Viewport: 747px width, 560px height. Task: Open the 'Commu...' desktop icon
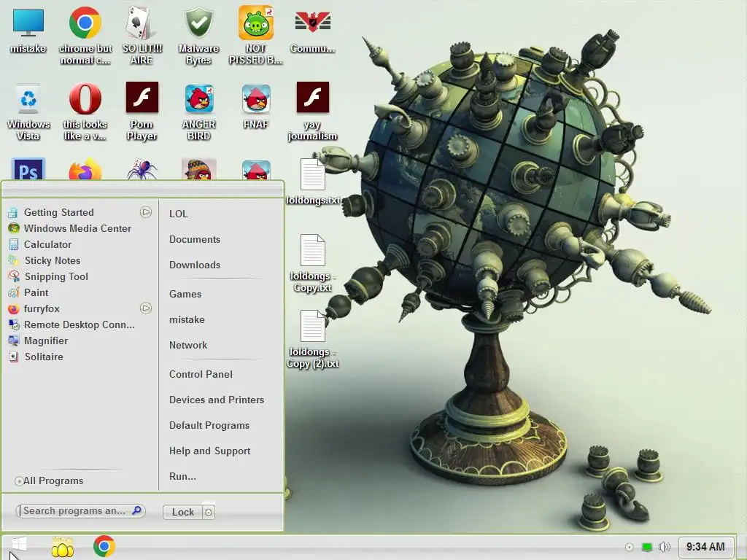[x=312, y=30]
